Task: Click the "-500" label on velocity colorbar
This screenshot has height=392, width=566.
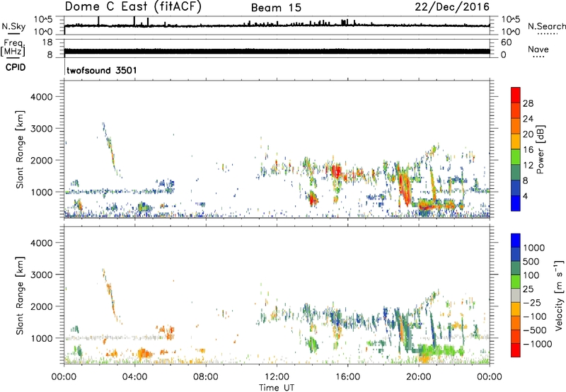Action: [x=534, y=330]
